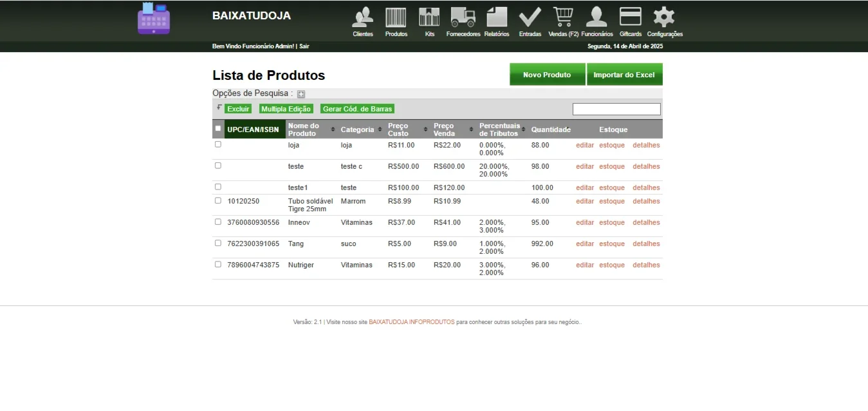The width and height of the screenshot is (868, 411).
Task: Toggle the select-all checkbox in table header
Action: (x=218, y=128)
